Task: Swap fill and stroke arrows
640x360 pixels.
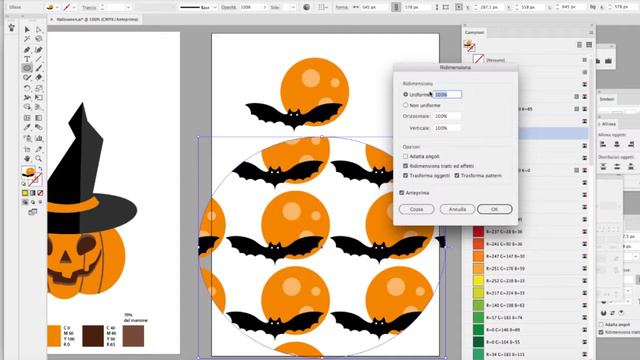Action: point(40,169)
